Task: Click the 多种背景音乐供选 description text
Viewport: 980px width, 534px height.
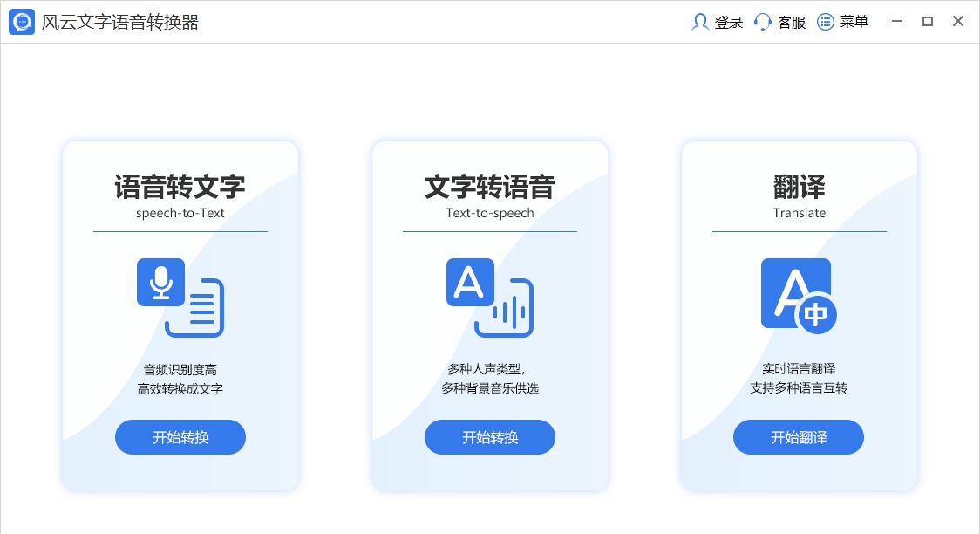Action: point(490,388)
